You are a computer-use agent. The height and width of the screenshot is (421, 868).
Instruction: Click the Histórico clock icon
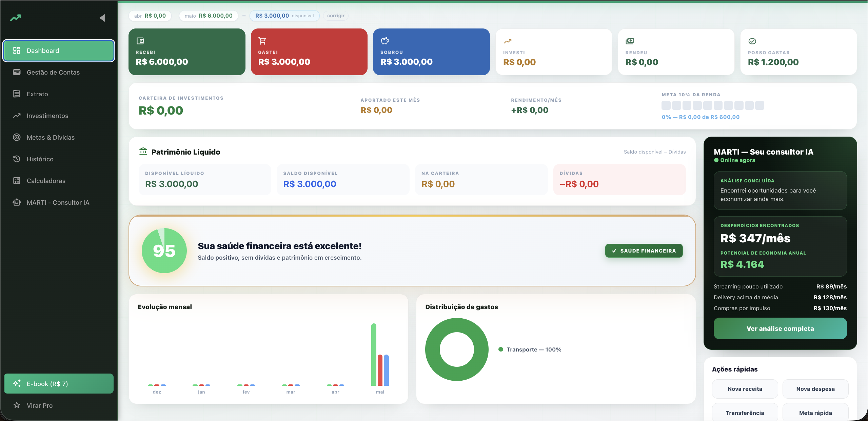(x=17, y=159)
